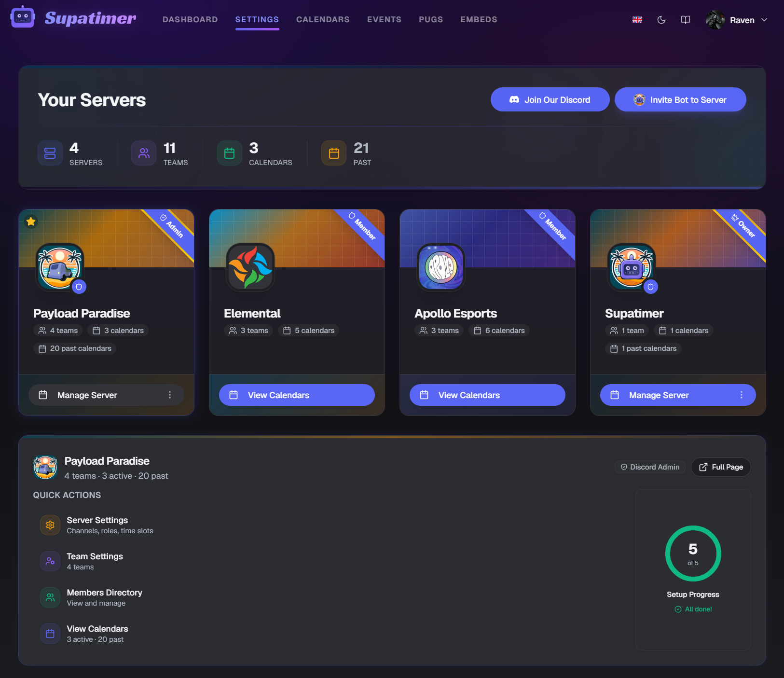This screenshot has width=784, height=678.
Task: Click '5 calendars' chip on Elemental
Action: pyautogui.click(x=309, y=331)
